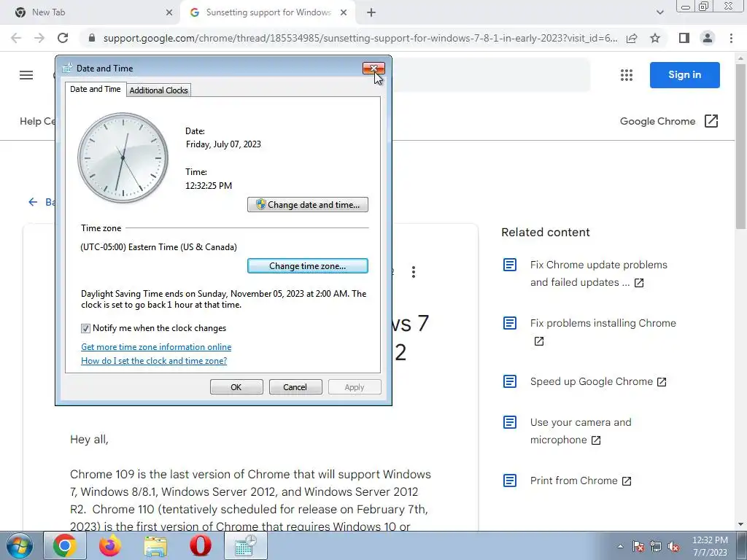Launch Firefox from the taskbar
The width and height of the screenshot is (747, 560).
pos(110,545)
